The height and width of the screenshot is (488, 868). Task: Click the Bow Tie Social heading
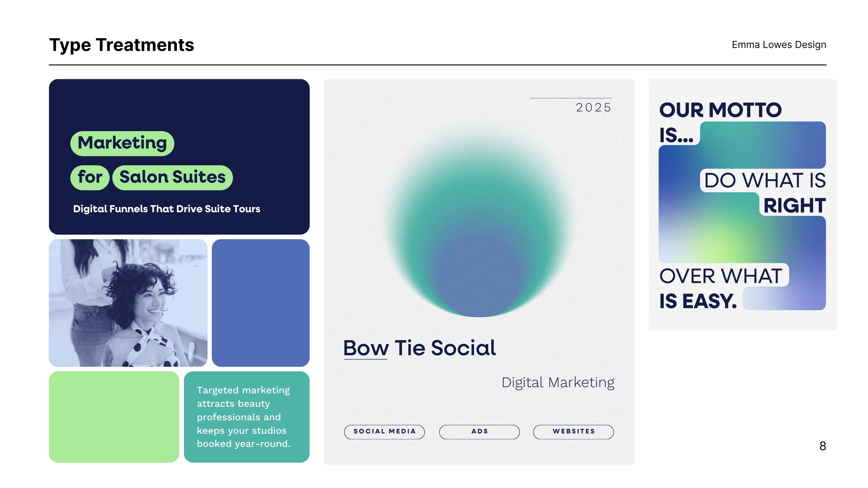tap(419, 348)
